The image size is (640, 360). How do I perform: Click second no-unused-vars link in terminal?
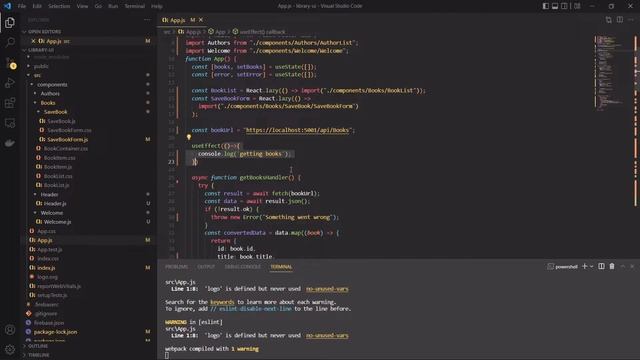(327, 336)
